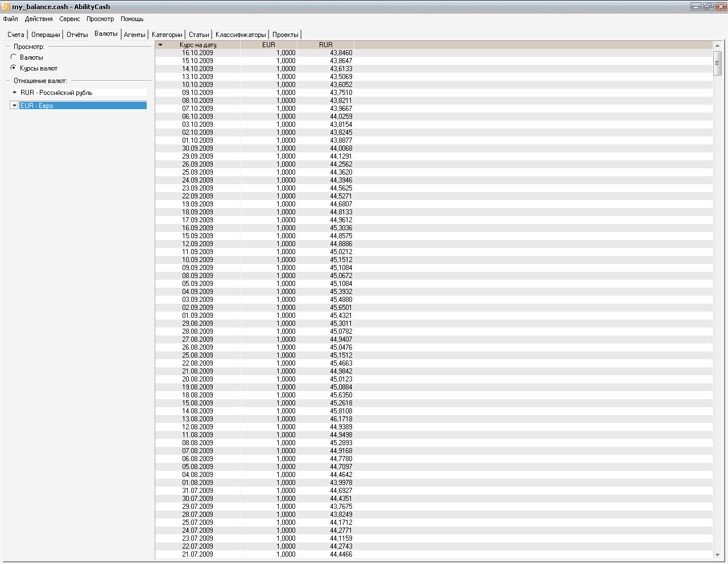Collapse the Просмотр section with its minus marker
728x564 pixels.
coord(8,47)
